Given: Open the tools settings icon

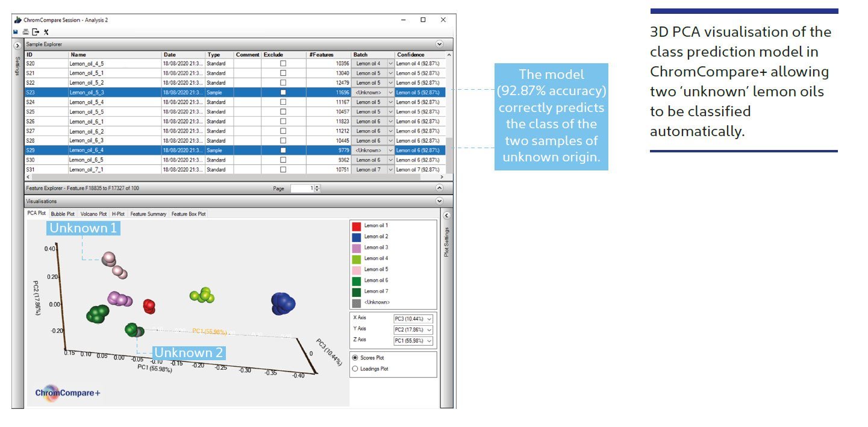Looking at the screenshot, I should click(x=46, y=32).
